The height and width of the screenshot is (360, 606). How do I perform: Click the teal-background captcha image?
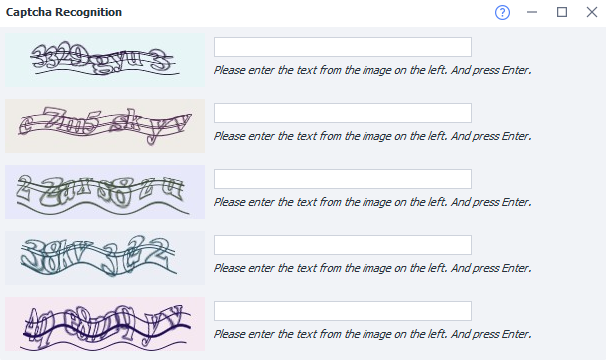click(105, 60)
